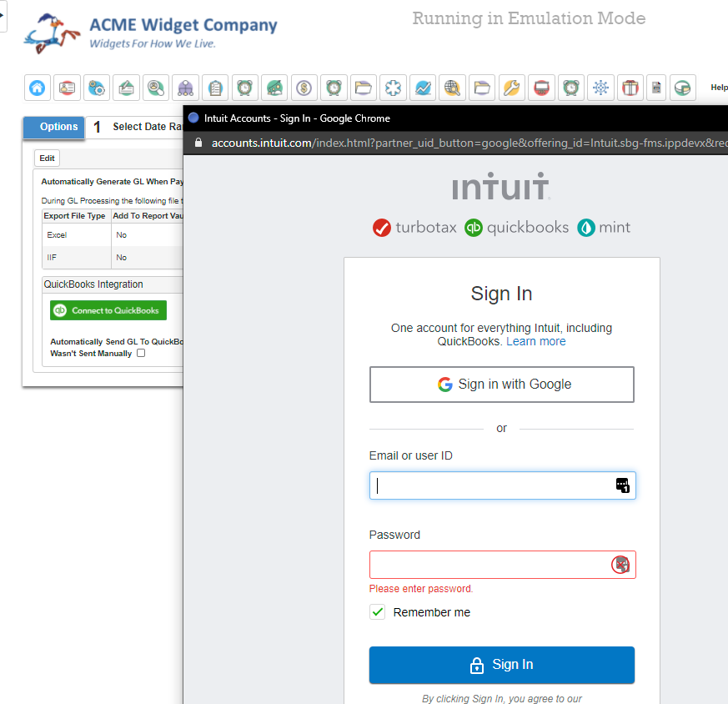Image resolution: width=728 pixels, height=704 pixels.
Task: Select the accounts.intuit.com address bar URL
Action: tap(469, 143)
